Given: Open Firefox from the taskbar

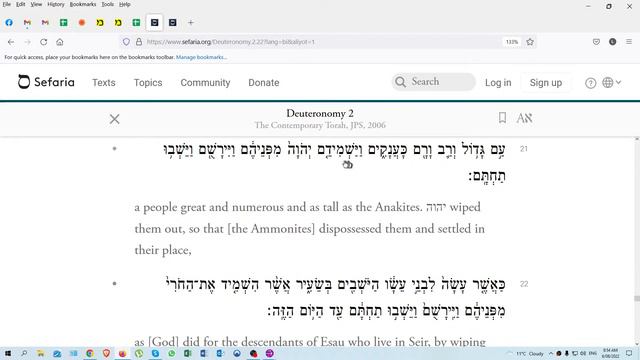Looking at the screenshot, I should pos(122,353).
